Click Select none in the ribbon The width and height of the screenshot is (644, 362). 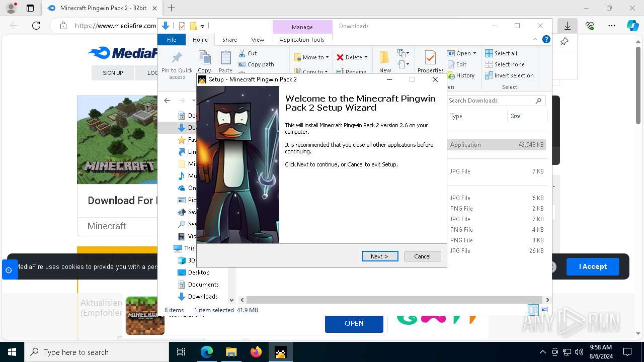[x=505, y=64]
